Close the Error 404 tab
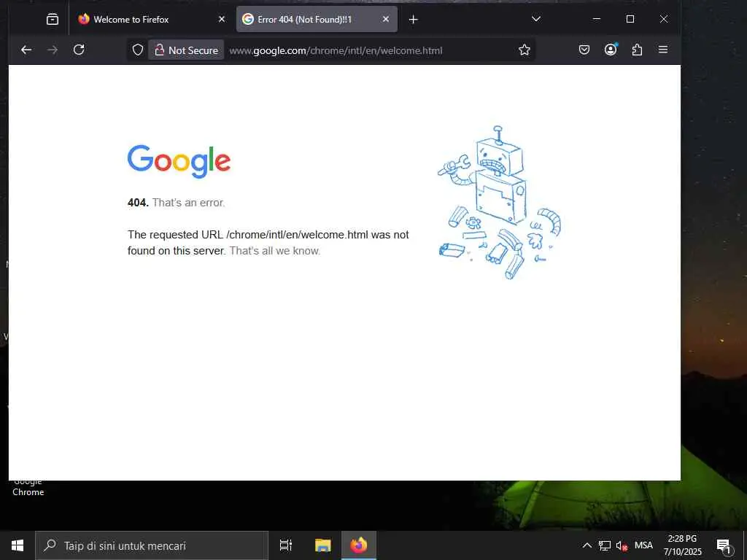This screenshot has width=747, height=560. [386, 19]
